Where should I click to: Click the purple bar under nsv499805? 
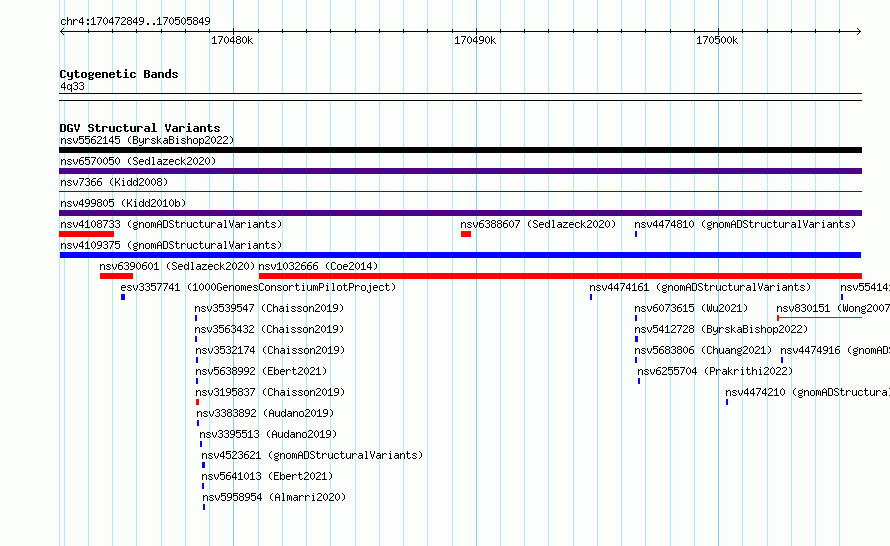point(460,213)
